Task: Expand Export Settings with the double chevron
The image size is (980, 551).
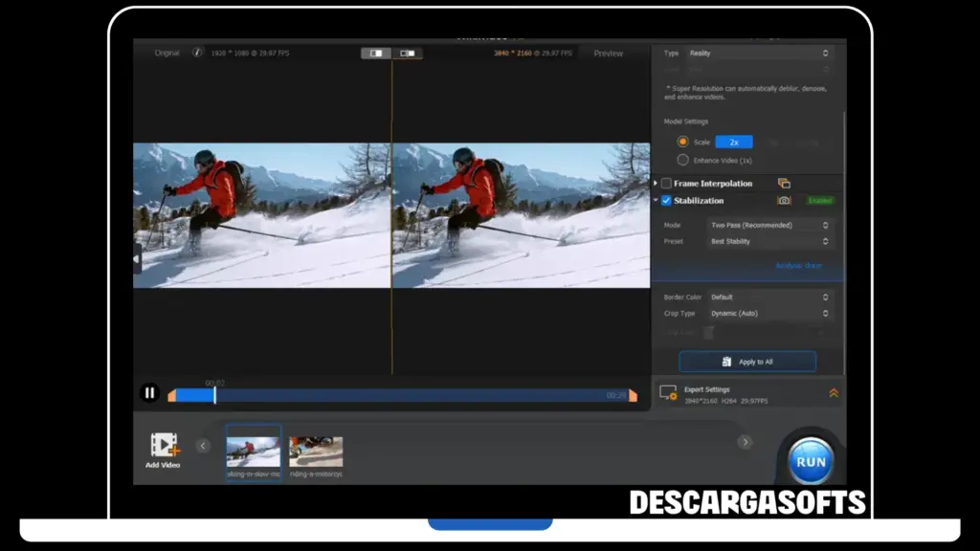Action: point(834,393)
